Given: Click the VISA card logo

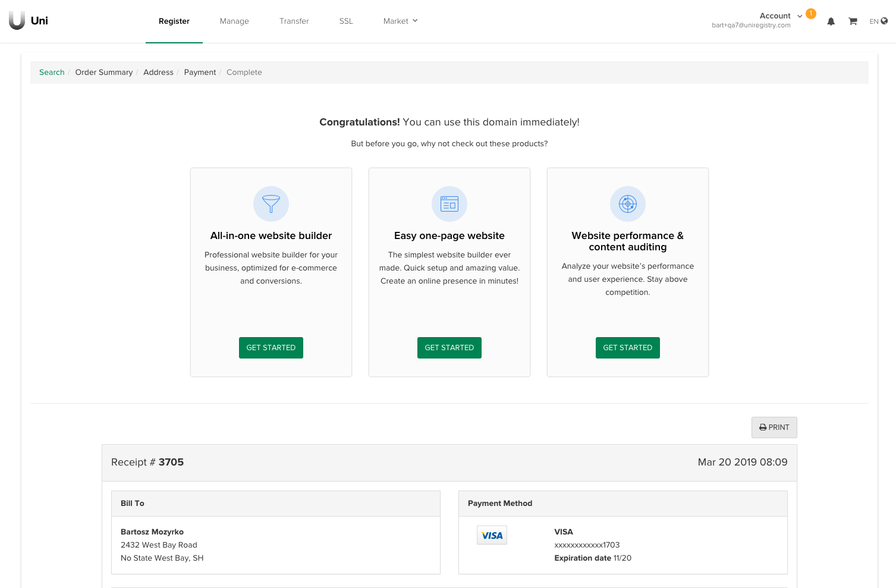Looking at the screenshot, I should pos(492,535).
